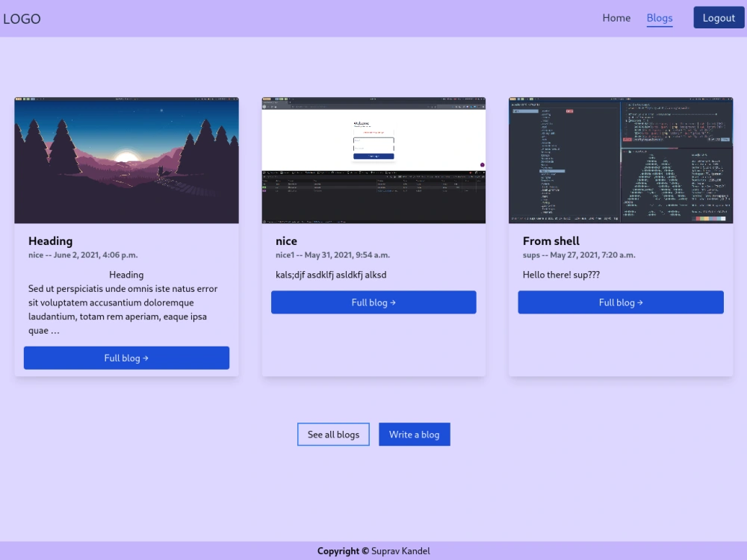The width and height of the screenshot is (747, 560).
Task: Go to the Home nav link
Action: [x=616, y=18]
